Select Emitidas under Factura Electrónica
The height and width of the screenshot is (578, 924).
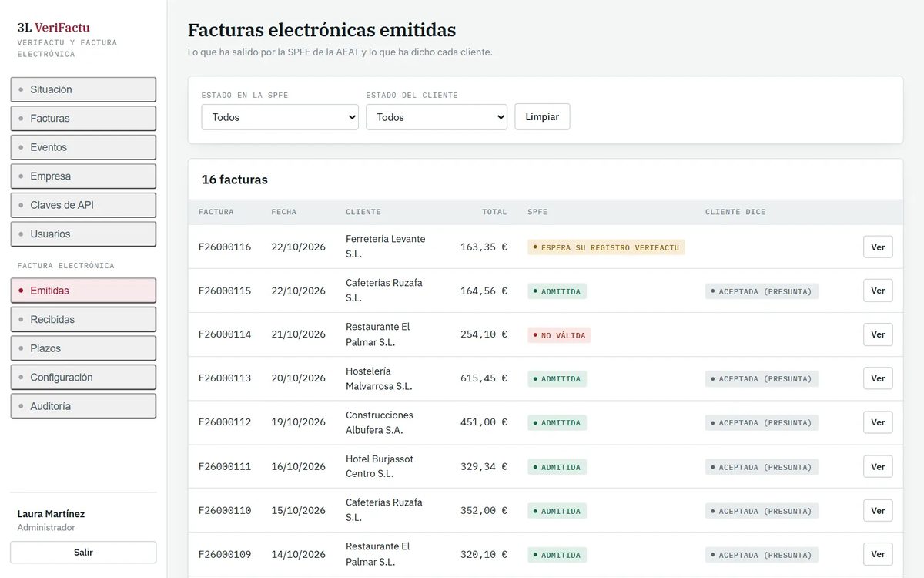[83, 291]
